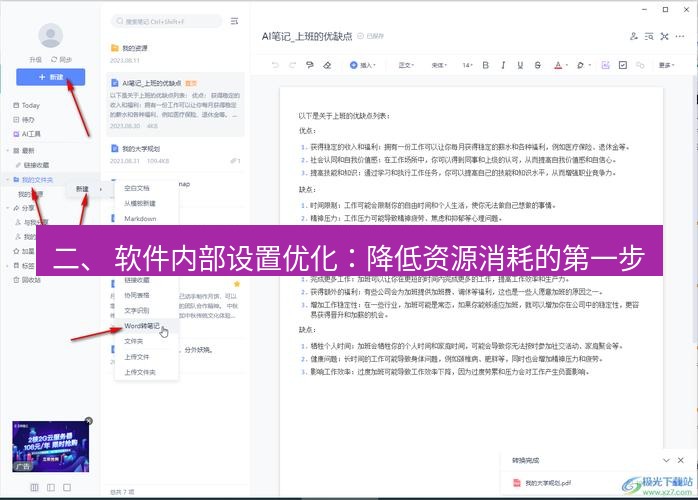Toggle fullscreen editing with the expand icon

pos(665,37)
